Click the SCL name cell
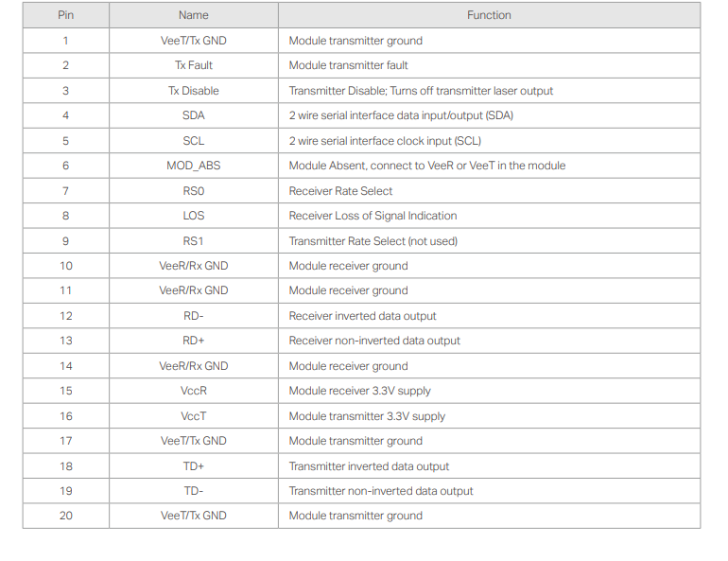The image size is (728, 561). coord(193,141)
